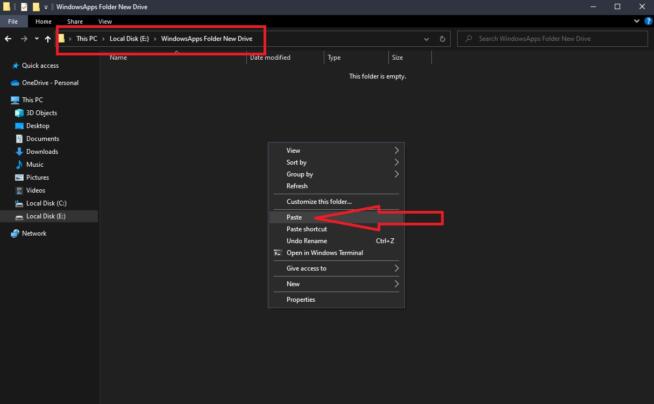Screen dimensions: 654x404
Task: Choose Undo Rename from the context menu
Action: click(x=336, y=241)
